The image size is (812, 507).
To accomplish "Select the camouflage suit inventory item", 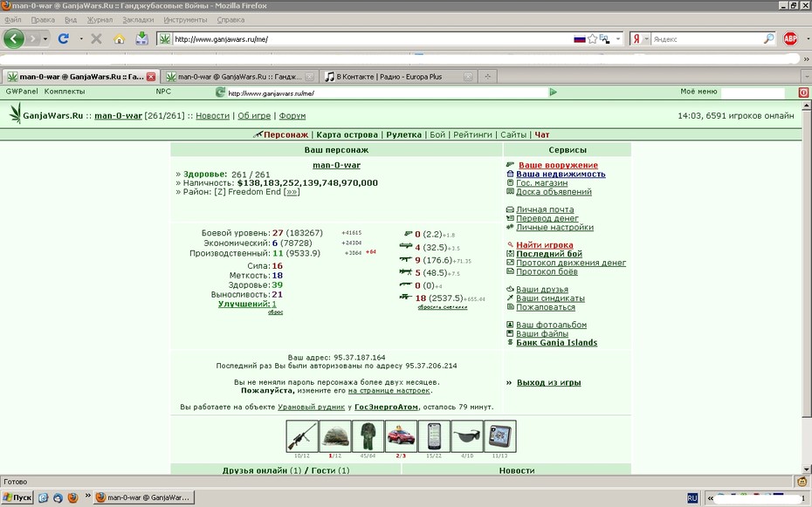I will click(368, 436).
